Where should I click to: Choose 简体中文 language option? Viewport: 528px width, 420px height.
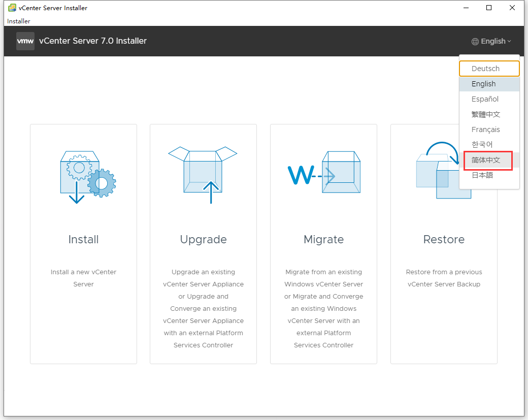tap(489, 160)
